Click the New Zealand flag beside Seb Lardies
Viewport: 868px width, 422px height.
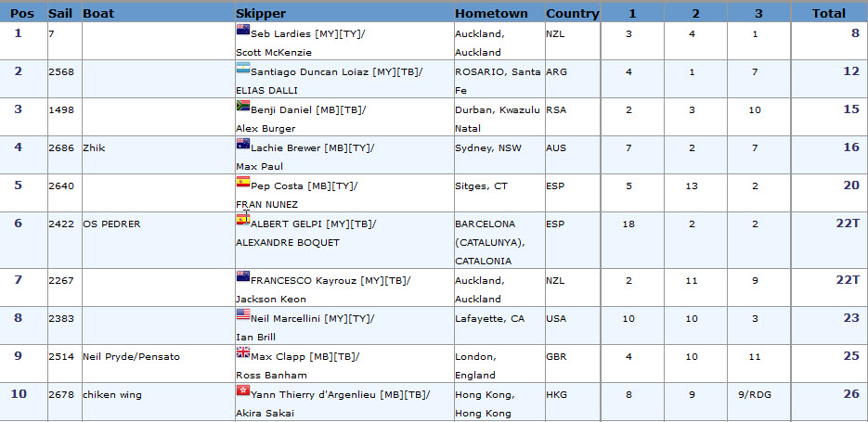pos(243,30)
